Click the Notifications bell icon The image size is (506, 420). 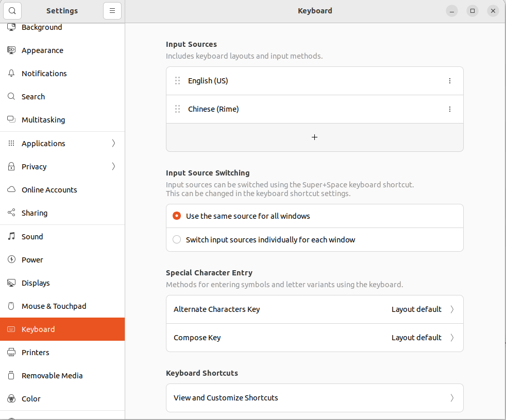[11, 74]
